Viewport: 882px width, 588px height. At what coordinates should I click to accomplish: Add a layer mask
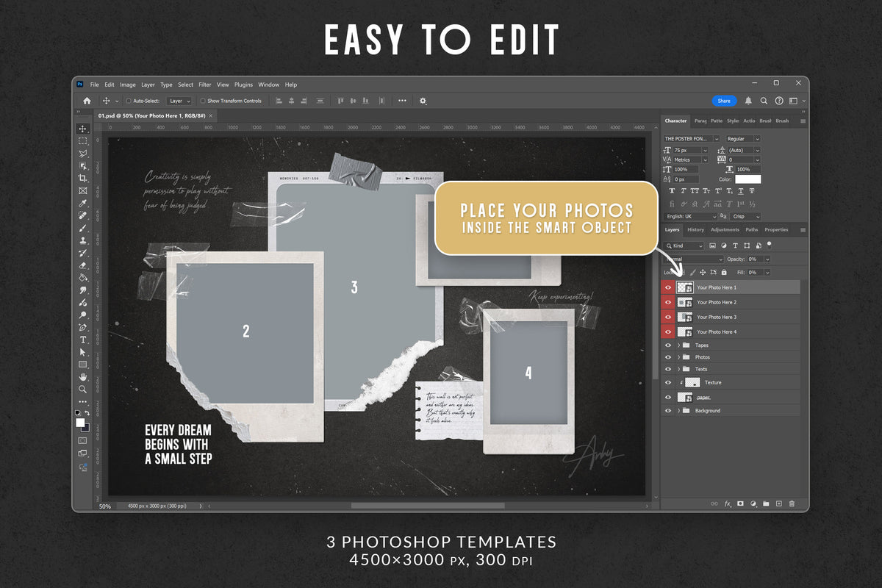741,503
